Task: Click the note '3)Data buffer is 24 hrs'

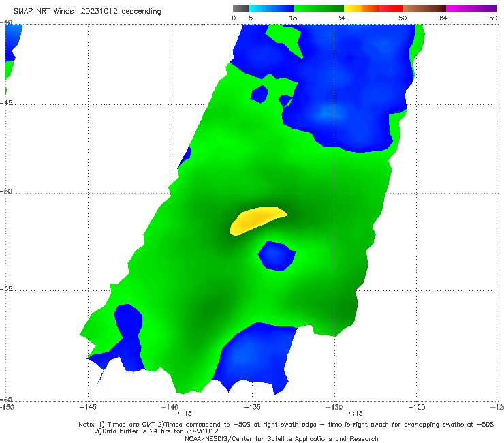Action: coord(157,431)
